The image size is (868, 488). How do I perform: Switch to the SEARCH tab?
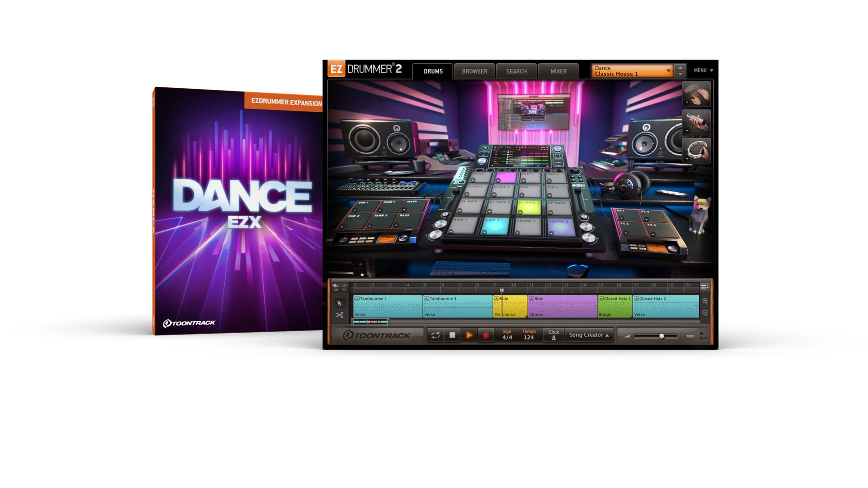516,71
